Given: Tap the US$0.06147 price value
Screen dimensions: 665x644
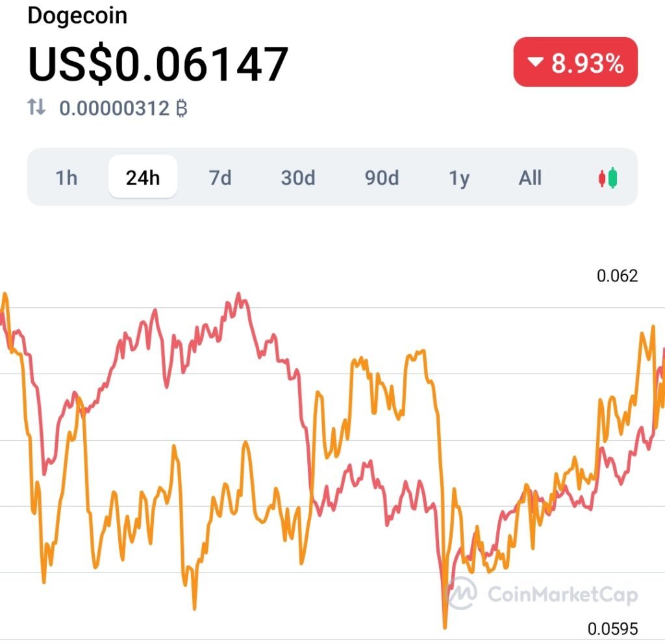Looking at the screenshot, I should coord(158,64).
